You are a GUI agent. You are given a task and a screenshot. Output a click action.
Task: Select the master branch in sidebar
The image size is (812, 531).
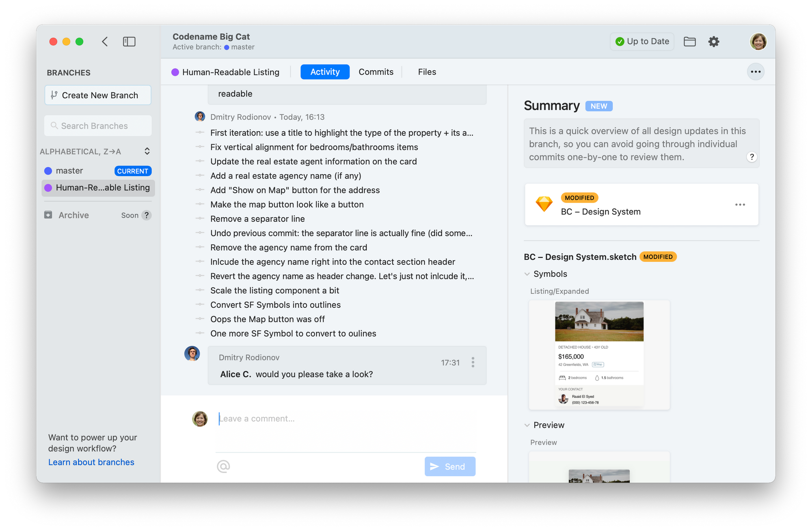pyautogui.click(x=98, y=171)
